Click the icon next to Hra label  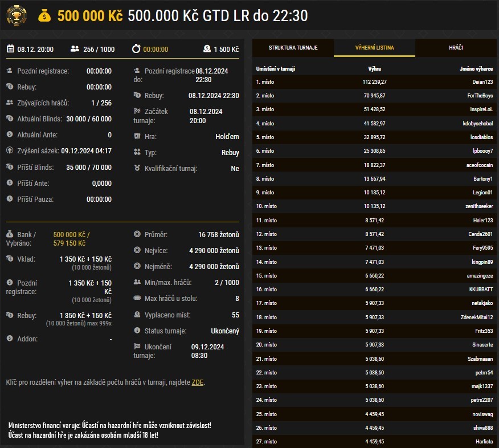coord(137,137)
